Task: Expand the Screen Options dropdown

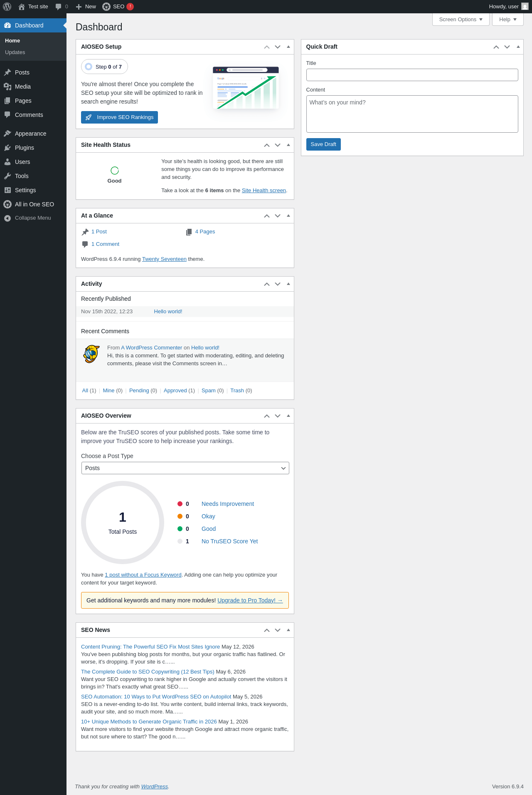Action: (x=461, y=20)
